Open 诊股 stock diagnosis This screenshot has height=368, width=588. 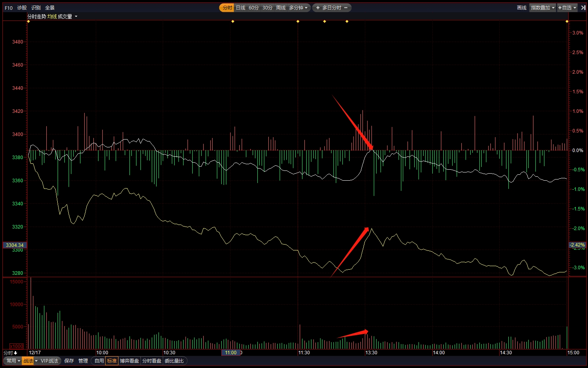point(22,8)
